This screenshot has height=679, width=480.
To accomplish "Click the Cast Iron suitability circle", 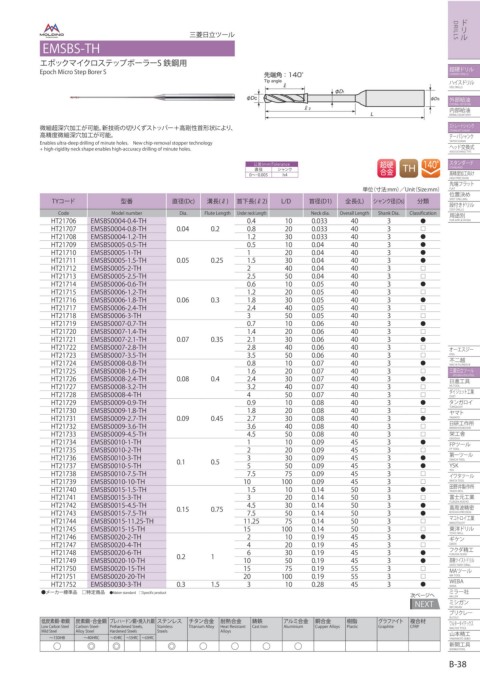I will pos(266,646).
